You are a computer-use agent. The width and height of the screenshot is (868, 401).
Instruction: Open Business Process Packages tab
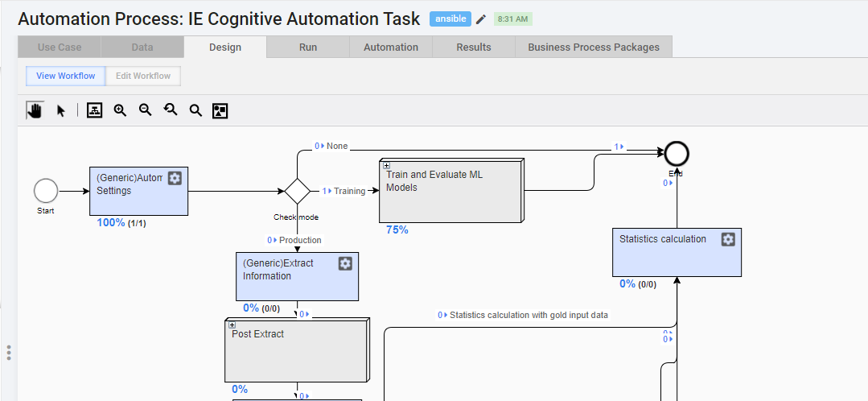594,47
